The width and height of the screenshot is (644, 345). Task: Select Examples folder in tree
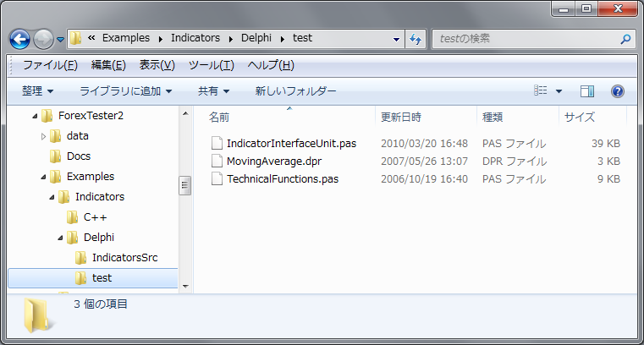(x=91, y=177)
